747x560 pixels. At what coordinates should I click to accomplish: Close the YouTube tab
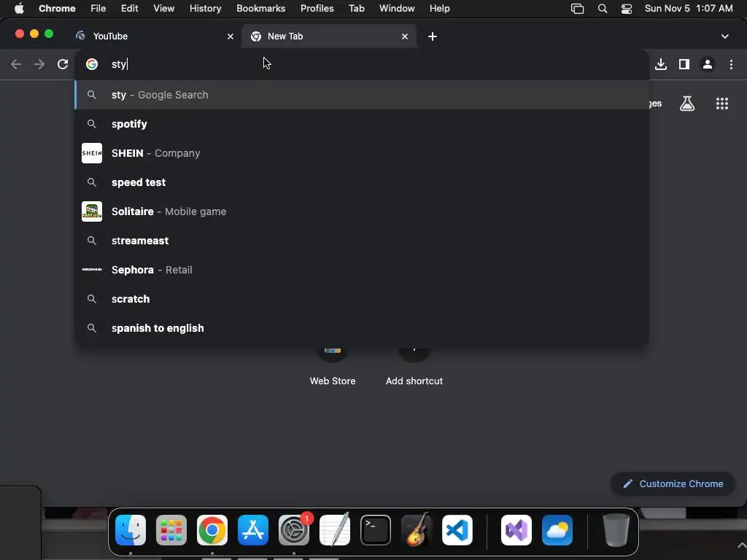point(231,36)
